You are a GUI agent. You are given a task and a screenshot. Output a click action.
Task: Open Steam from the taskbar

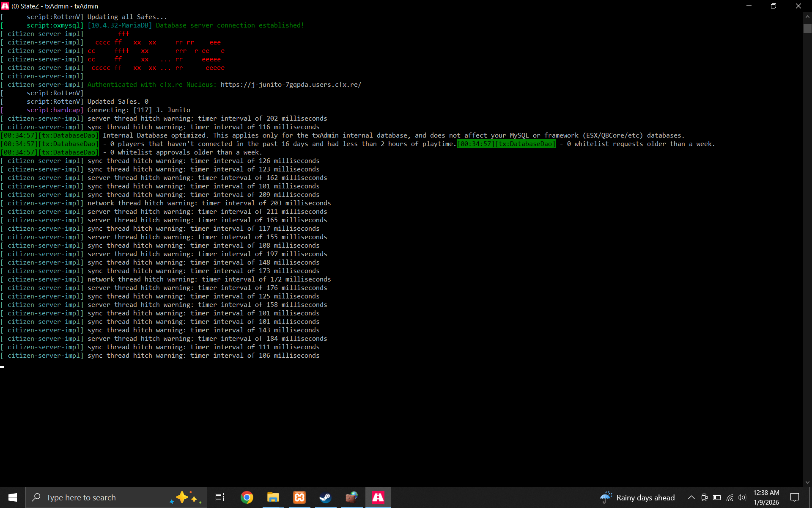325,497
